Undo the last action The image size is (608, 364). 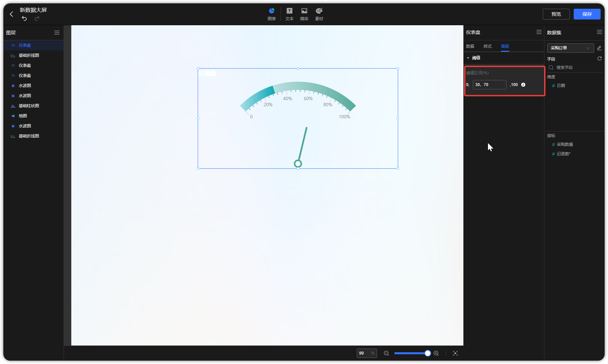[24, 18]
